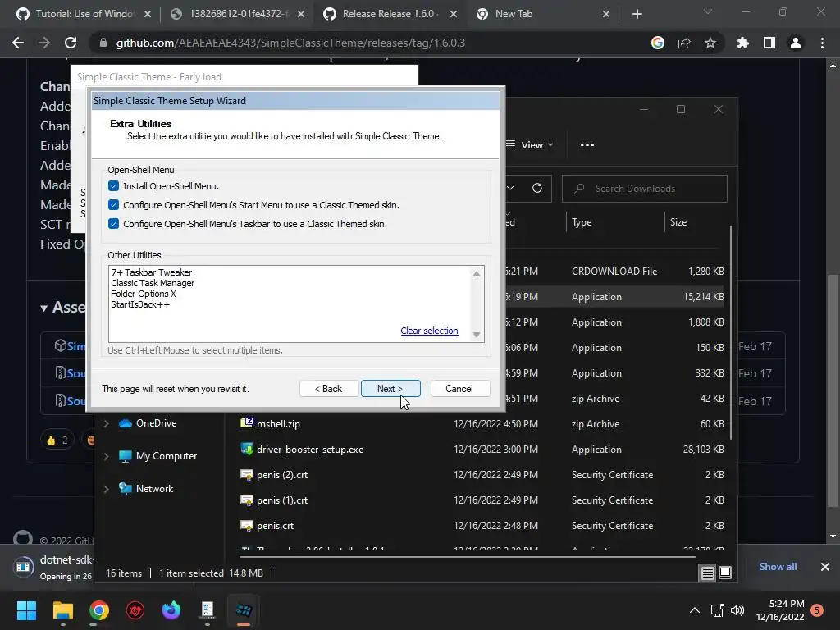Select Classic Task Manager in utilities list

pos(153,283)
